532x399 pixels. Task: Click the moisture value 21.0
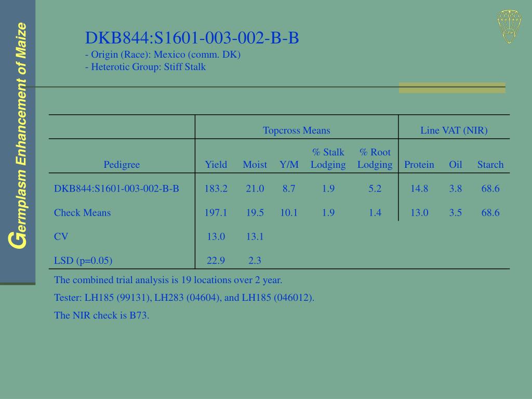point(255,189)
